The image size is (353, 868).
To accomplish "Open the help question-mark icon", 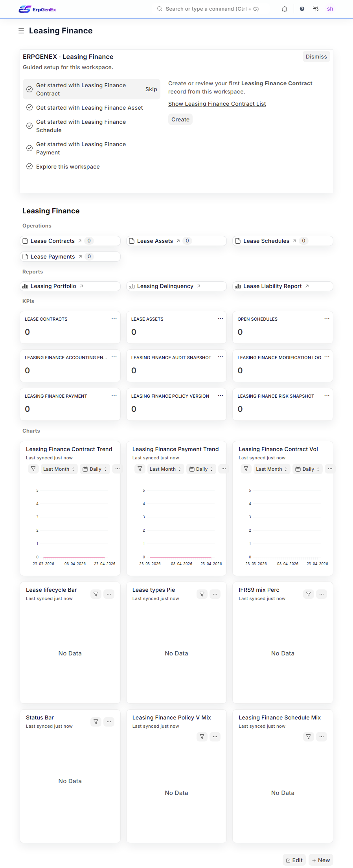I will pyautogui.click(x=302, y=9).
